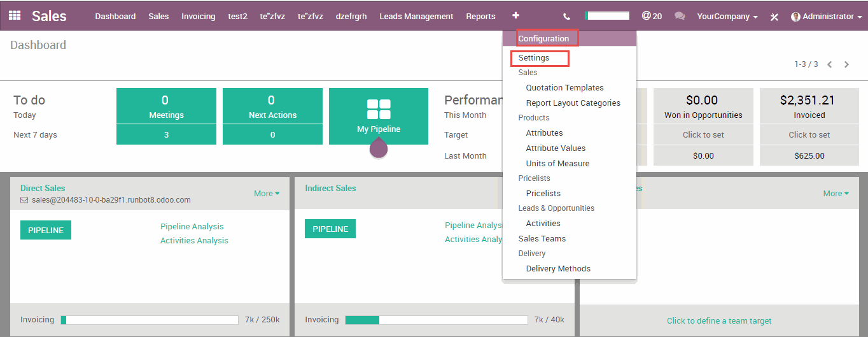Open the apps grid menu icon
Screen dimensions: 868x337
click(x=14, y=16)
